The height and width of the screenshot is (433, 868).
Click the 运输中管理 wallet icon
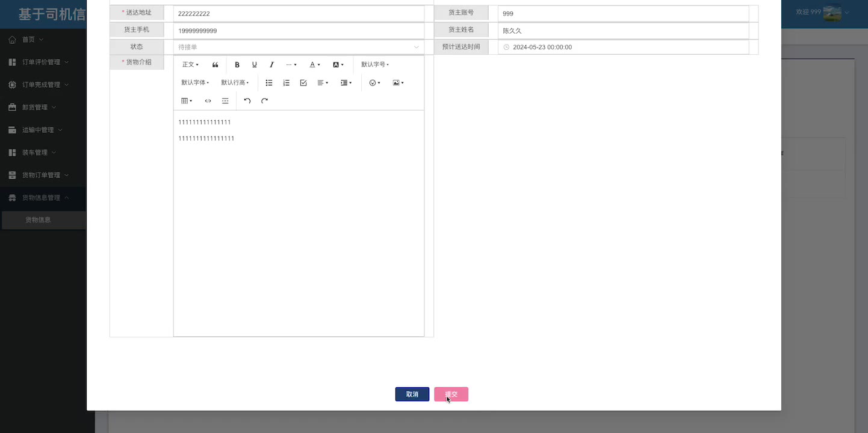pos(12,130)
